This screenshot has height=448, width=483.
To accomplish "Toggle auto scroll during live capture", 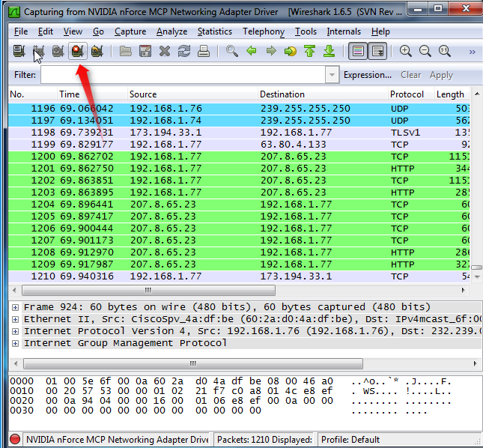I will click(377, 51).
